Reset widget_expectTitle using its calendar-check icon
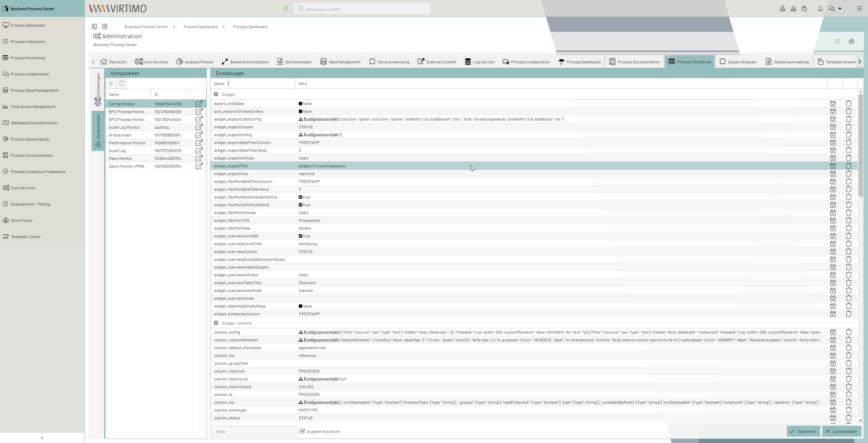Image resolution: width=868 pixels, height=443 pixels. [x=833, y=166]
